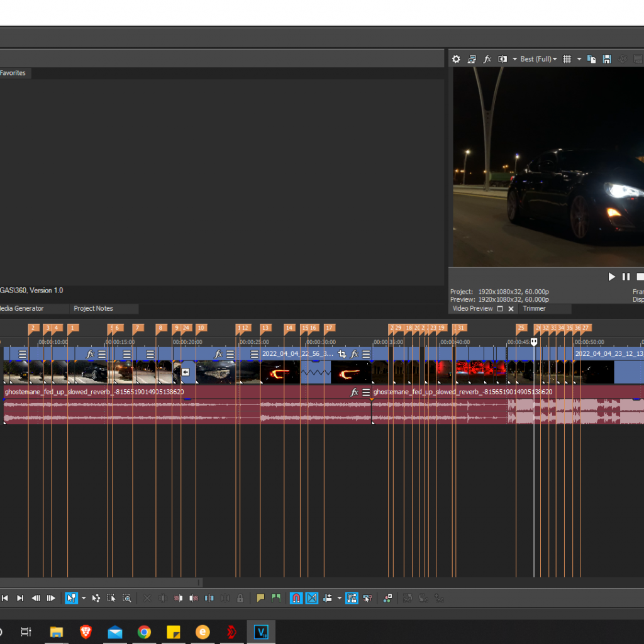
Task: Open the Mail app on taskbar
Action: click(115, 631)
